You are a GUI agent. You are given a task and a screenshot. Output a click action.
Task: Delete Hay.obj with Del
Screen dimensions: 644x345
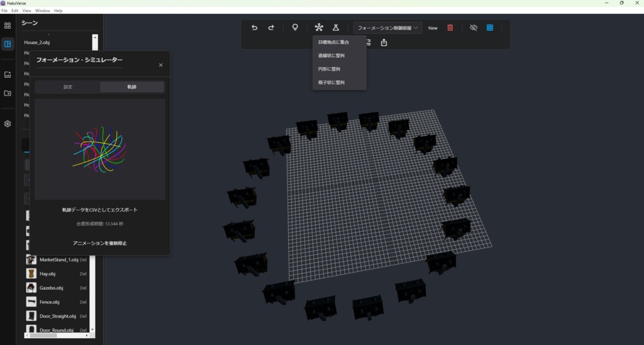(83, 273)
